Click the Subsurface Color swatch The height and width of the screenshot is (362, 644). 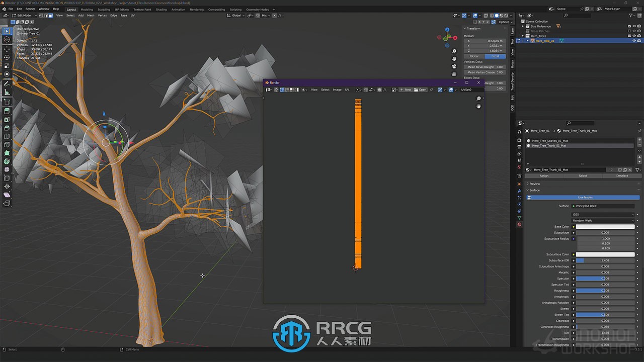605,254
